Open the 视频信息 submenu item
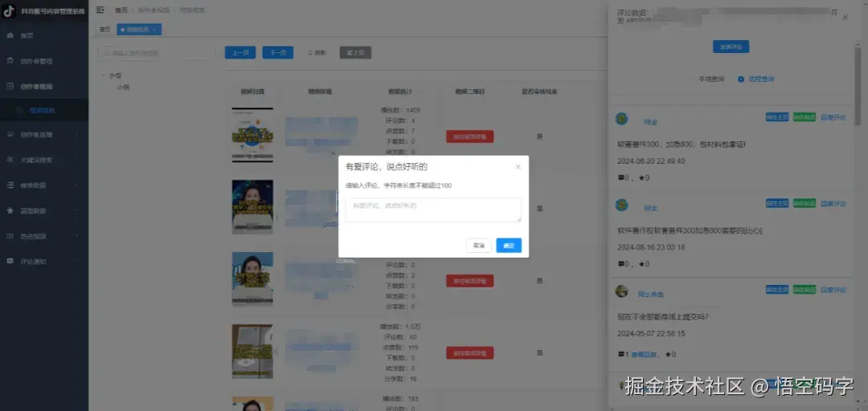The image size is (868, 411). point(44,110)
